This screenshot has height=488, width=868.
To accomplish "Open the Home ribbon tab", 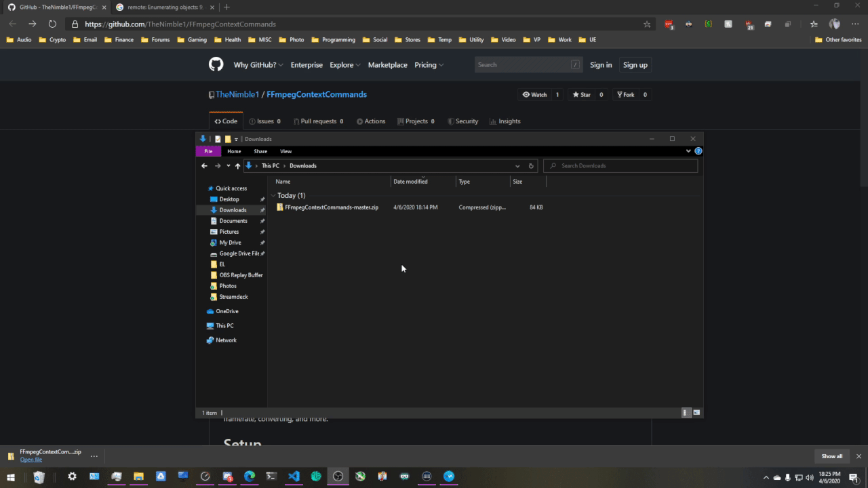I will (234, 151).
